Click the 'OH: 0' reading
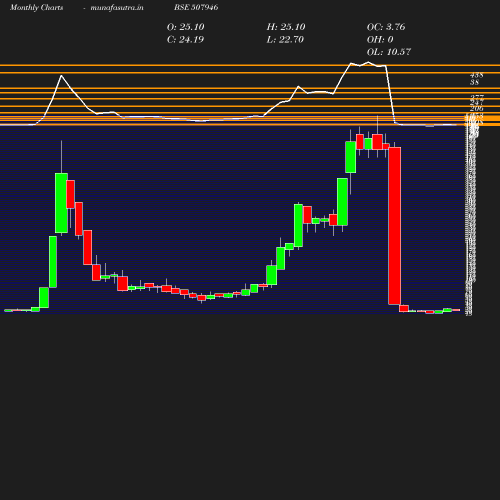 pyautogui.click(x=380, y=40)
